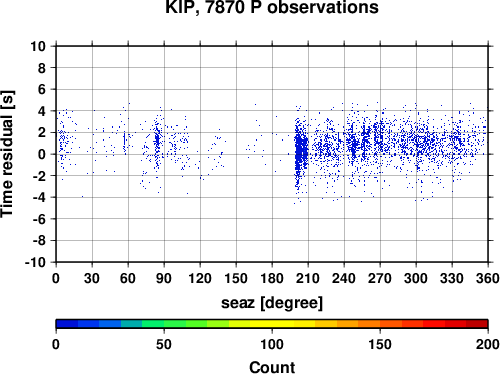The width and height of the screenshot is (500, 374).
Task: Click the dense data cluster near 205 degrees
Action: (301, 150)
